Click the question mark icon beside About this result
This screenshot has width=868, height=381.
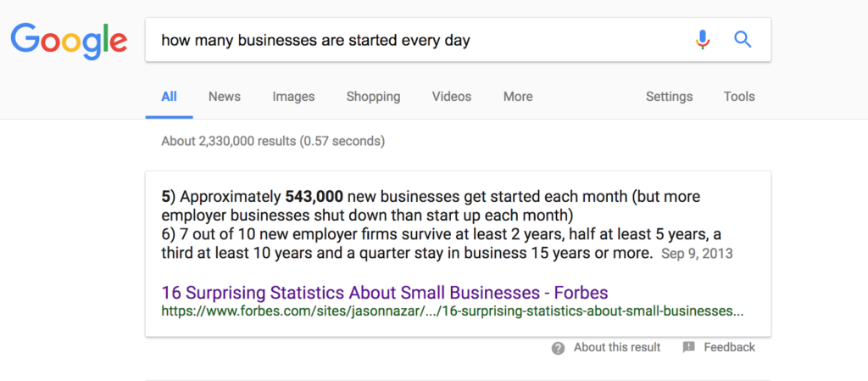tap(558, 348)
